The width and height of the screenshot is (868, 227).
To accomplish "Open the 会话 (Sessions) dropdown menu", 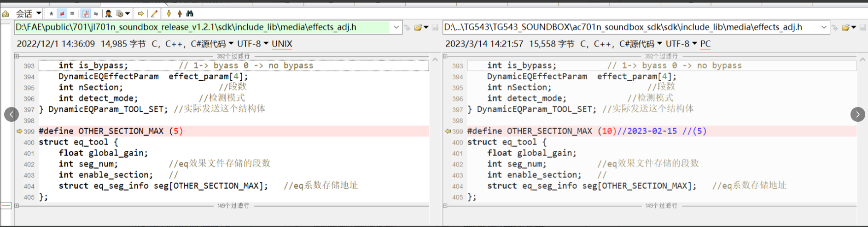I will [x=29, y=14].
